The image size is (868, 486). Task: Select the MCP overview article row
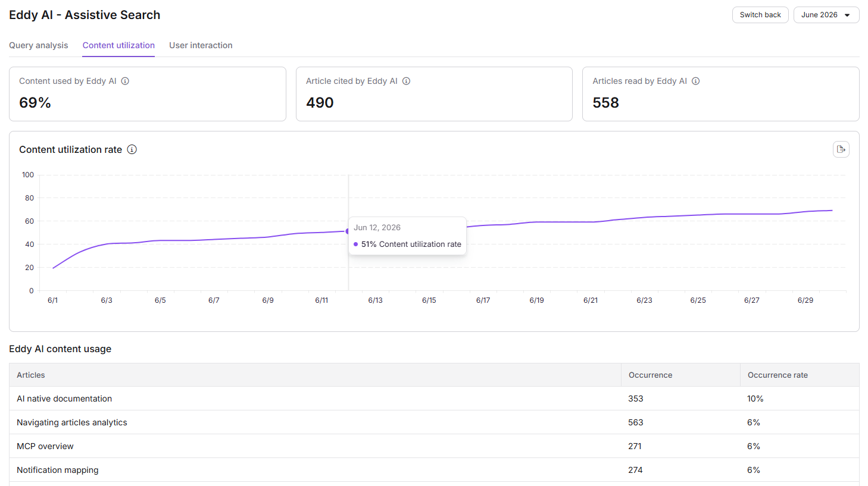[434, 446]
